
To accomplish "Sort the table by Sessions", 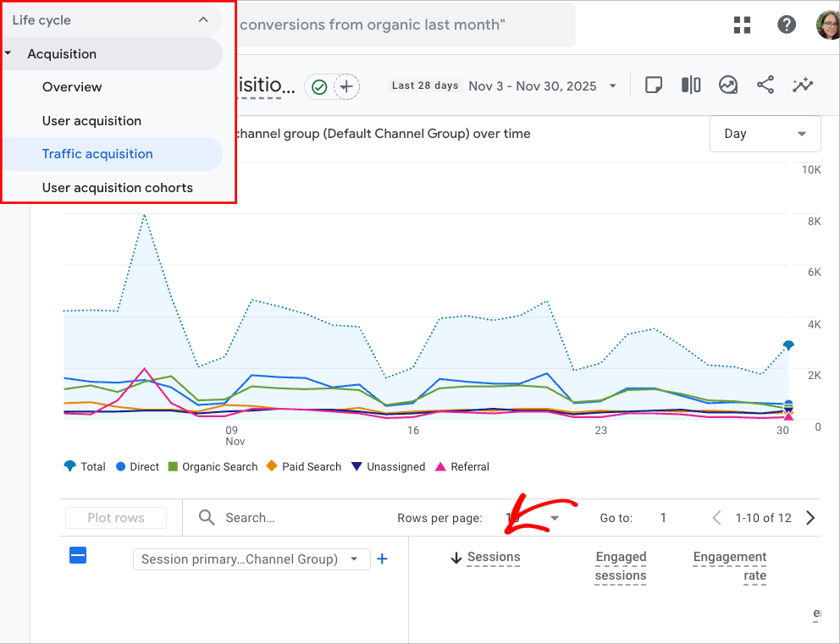I will [x=495, y=557].
